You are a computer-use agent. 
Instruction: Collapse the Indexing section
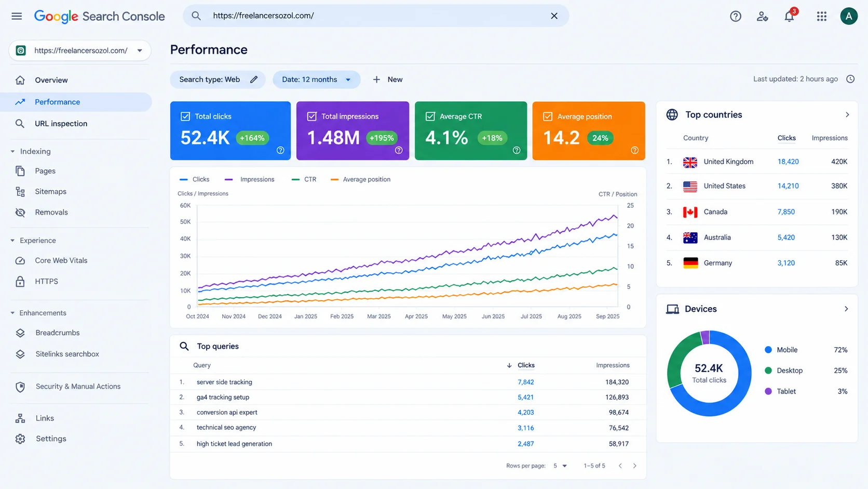click(12, 152)
